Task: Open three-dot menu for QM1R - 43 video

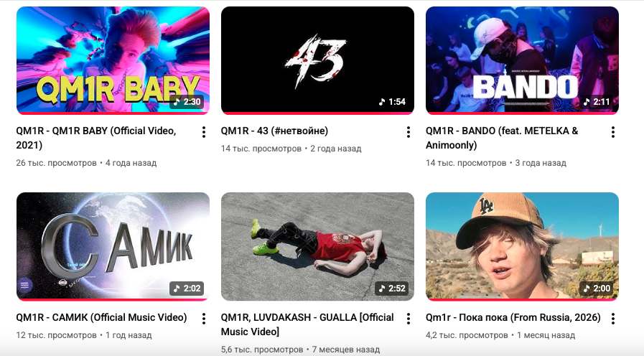Action: [x=409, y=132]
